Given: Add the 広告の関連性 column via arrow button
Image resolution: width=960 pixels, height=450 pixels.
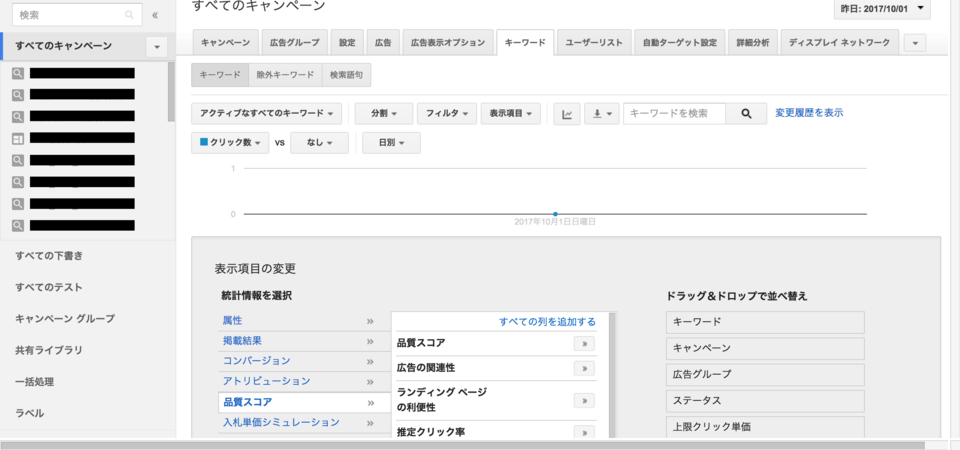Looking at the screenshot, I should click(x=582, y=368).
